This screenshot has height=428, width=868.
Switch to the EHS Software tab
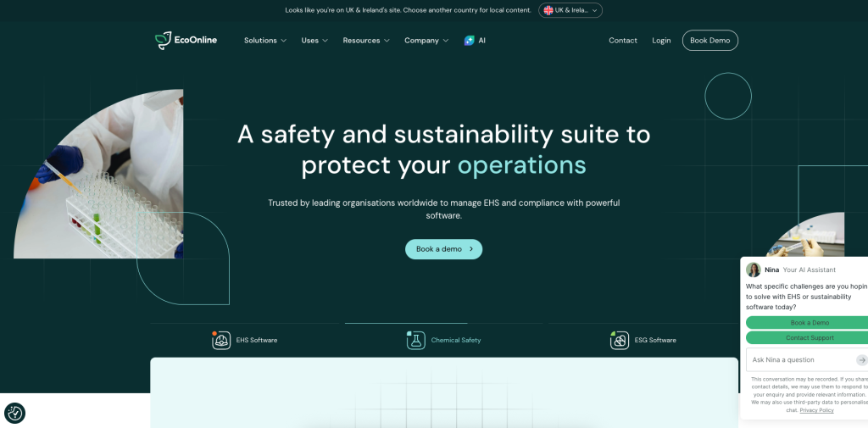point(245,340)
